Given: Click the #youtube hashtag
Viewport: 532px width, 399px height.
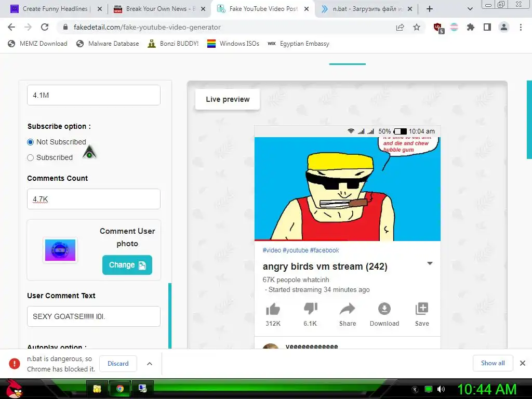Looking at the screenshot, I should [x=296, y=250].
